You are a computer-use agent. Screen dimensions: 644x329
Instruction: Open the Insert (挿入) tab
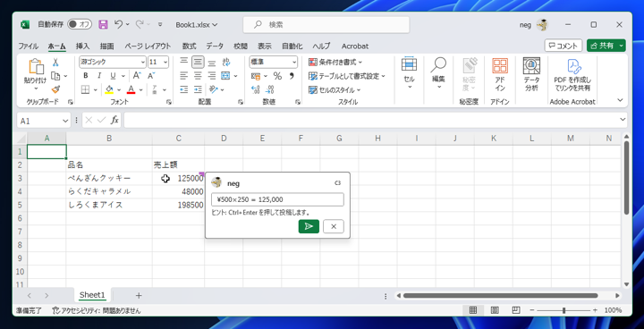coord(82,46)
